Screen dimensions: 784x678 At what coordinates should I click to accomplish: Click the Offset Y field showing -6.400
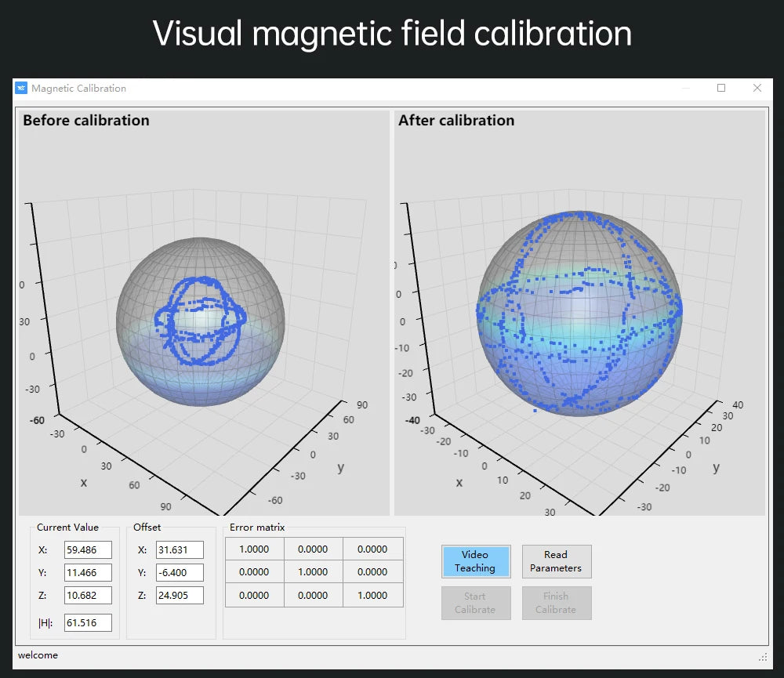pos(180,572)
